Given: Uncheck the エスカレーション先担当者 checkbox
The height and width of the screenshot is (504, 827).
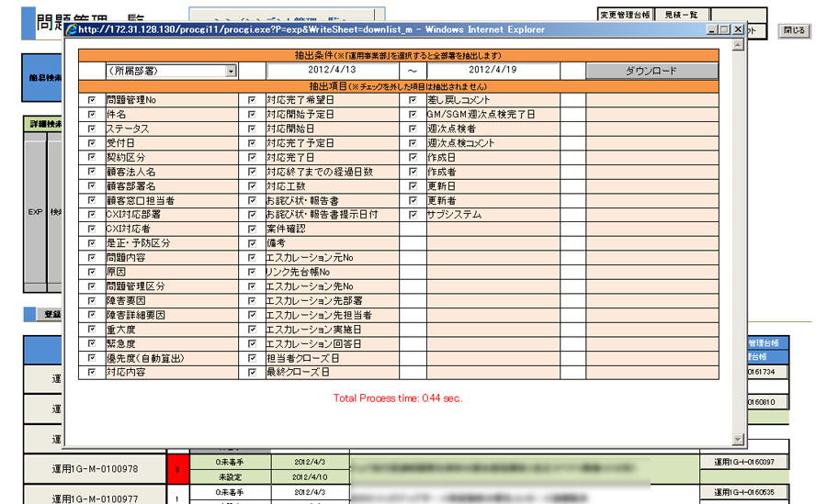Looking at the screenshot, I should point(252,315).
